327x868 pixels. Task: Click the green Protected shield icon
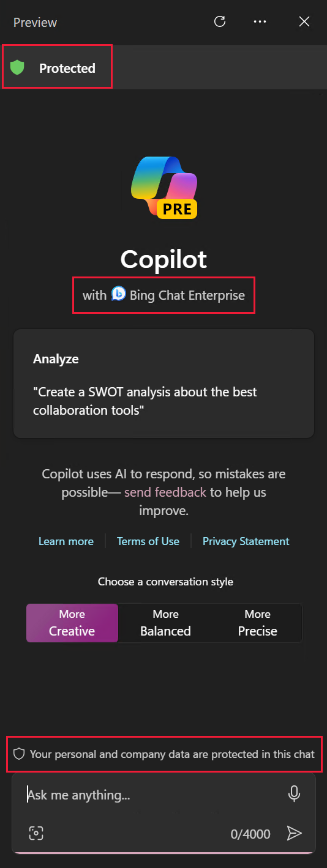(x=18, y=68)
